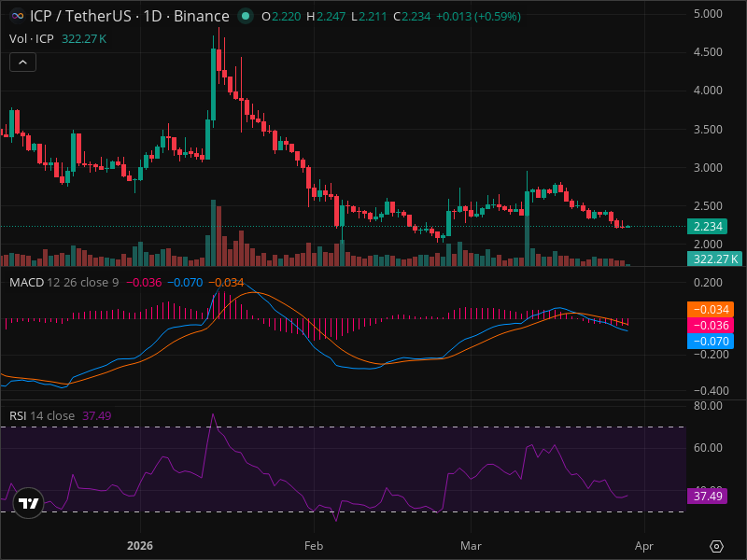747x560 pixels.
Task: Click the green market status dot
Action: [246, 16]
